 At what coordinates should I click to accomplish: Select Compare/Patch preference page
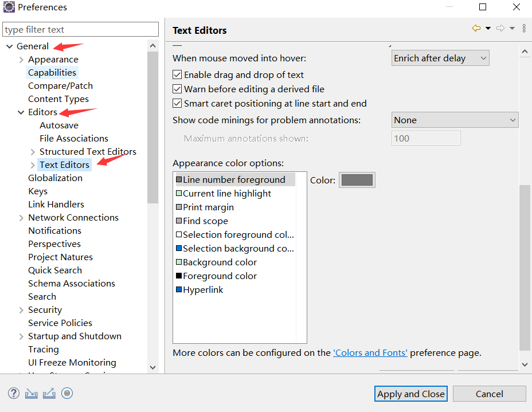pyautogui.click(x=60, y=86)
